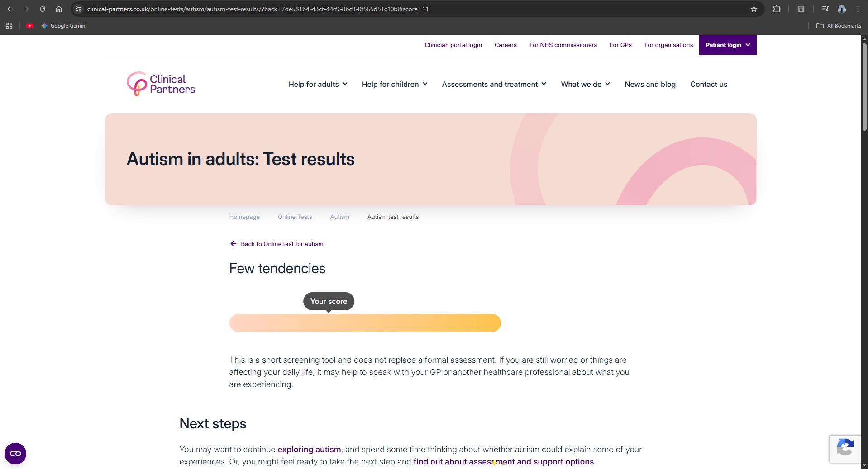Bookmark this page with star icon
Viewport: 868px width, 469px height.
754,9
